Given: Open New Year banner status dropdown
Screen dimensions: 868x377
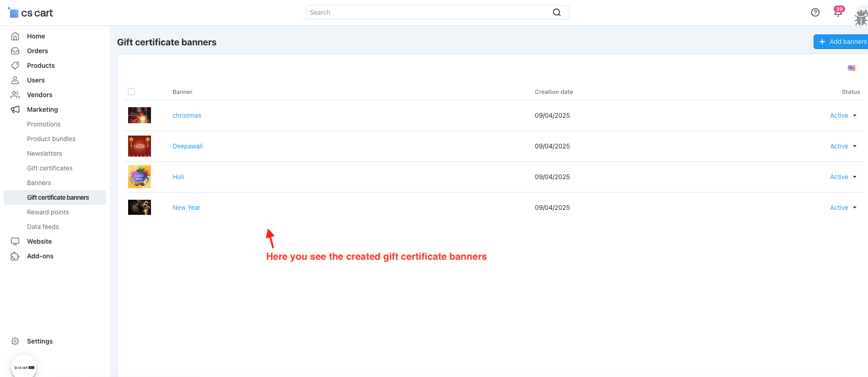Looking at the screenshot, I should pyautogui.click(x=843, y=208).
